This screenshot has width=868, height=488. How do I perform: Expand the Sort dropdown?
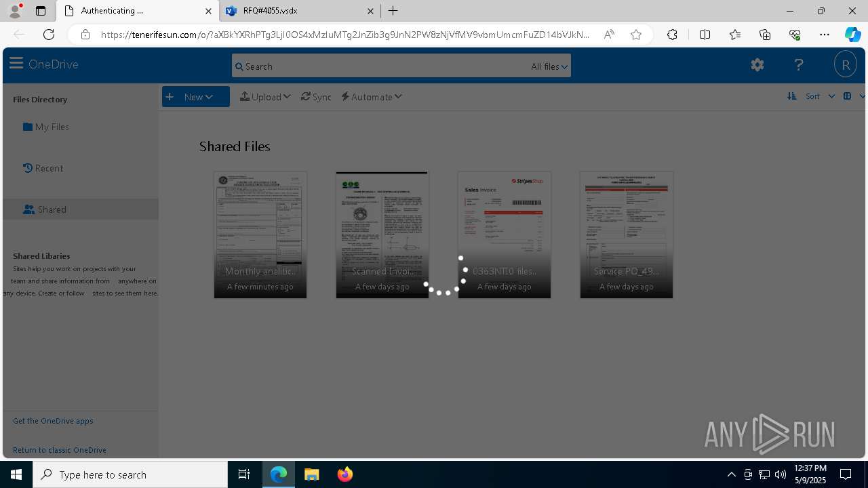click(820, 96)
